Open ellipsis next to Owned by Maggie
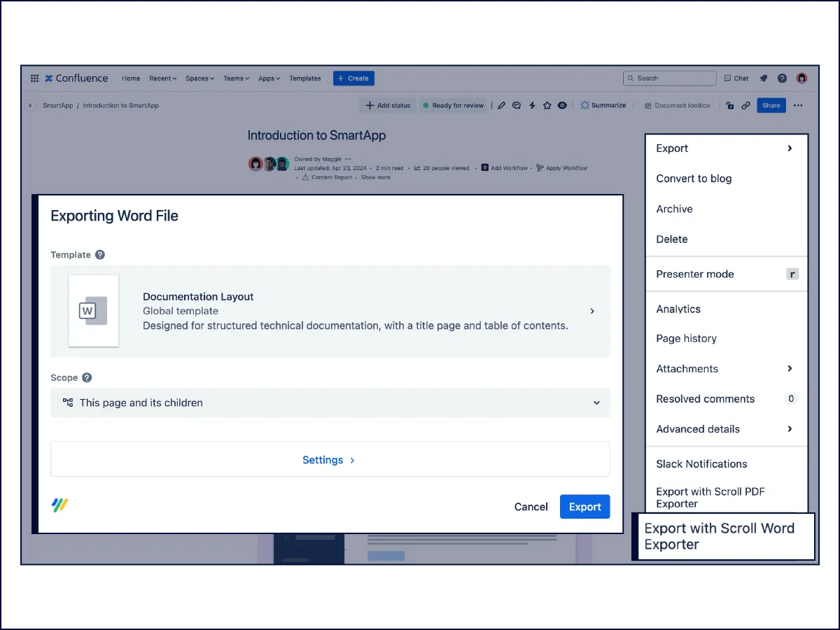The image size is (840, 630). (348, 159)
